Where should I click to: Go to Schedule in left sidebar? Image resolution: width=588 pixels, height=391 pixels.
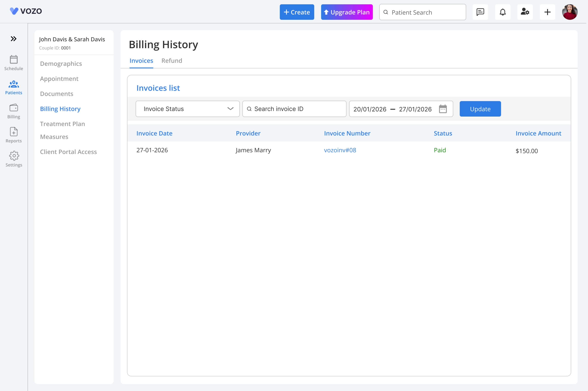(x=14, y=63)
